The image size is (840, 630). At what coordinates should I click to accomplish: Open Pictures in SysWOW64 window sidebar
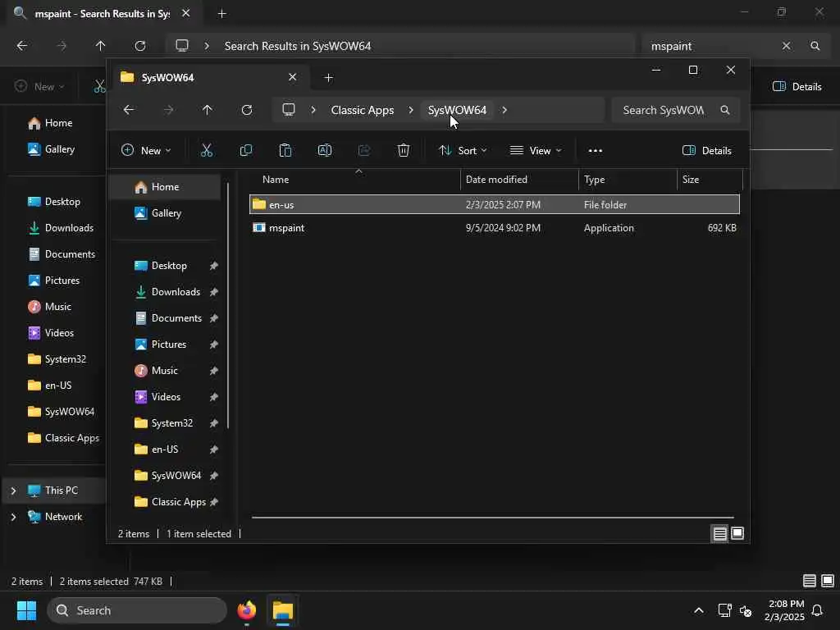coord(165,345)
